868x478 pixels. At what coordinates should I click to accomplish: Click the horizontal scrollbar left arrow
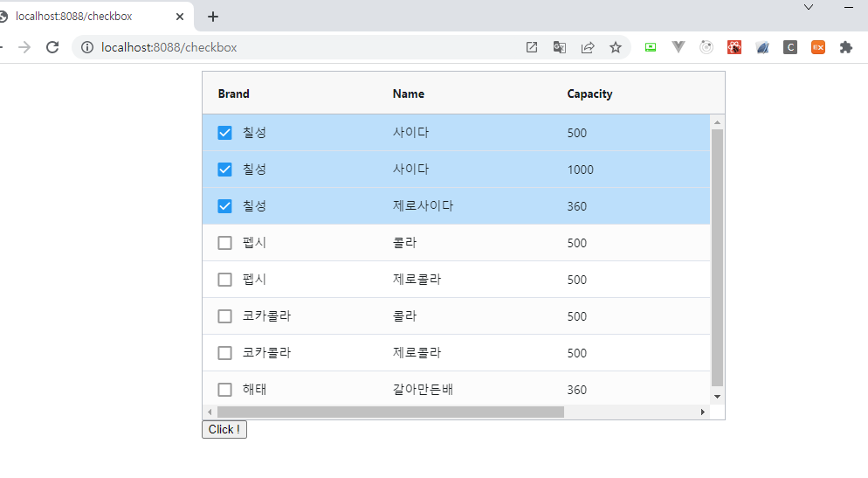[x=210, y=412]
